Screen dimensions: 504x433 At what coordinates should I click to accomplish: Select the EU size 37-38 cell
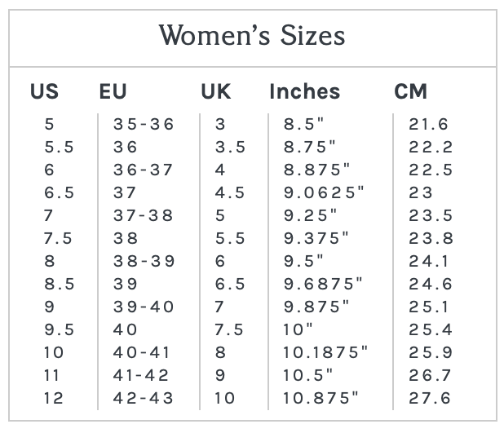tap(144, 216)
